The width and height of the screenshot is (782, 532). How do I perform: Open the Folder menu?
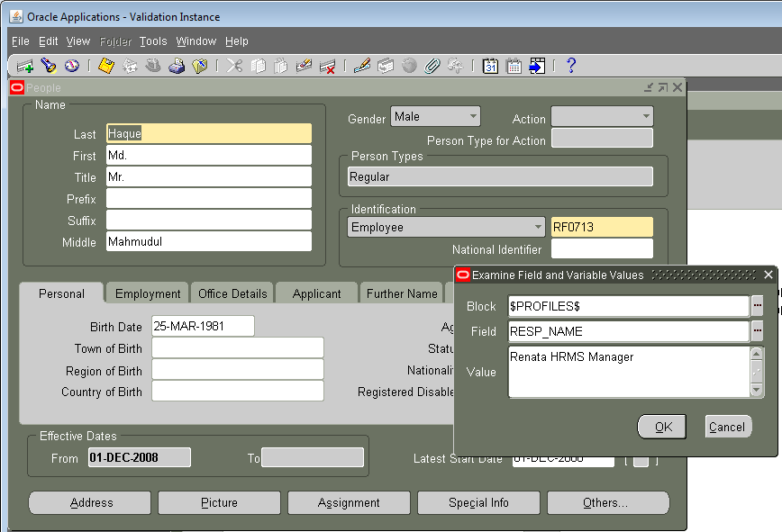point(115,41)
